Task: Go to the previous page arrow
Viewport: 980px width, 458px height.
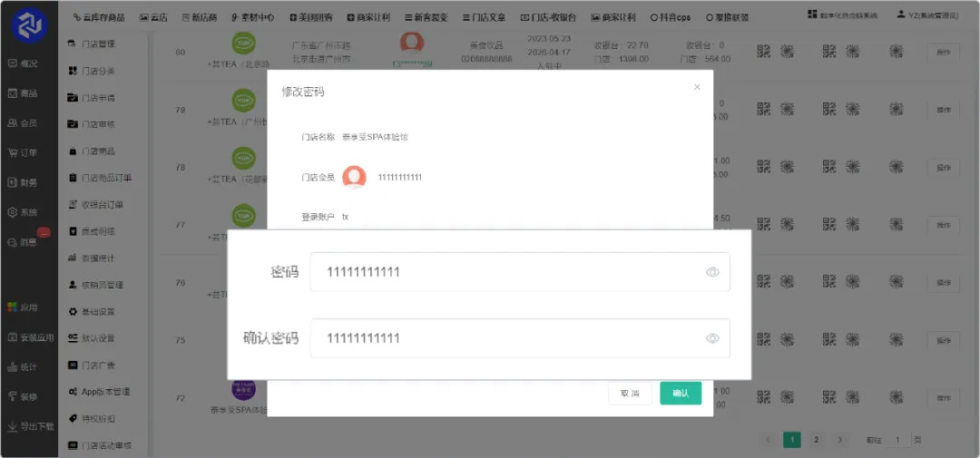Action: click(x=769, y=440)
